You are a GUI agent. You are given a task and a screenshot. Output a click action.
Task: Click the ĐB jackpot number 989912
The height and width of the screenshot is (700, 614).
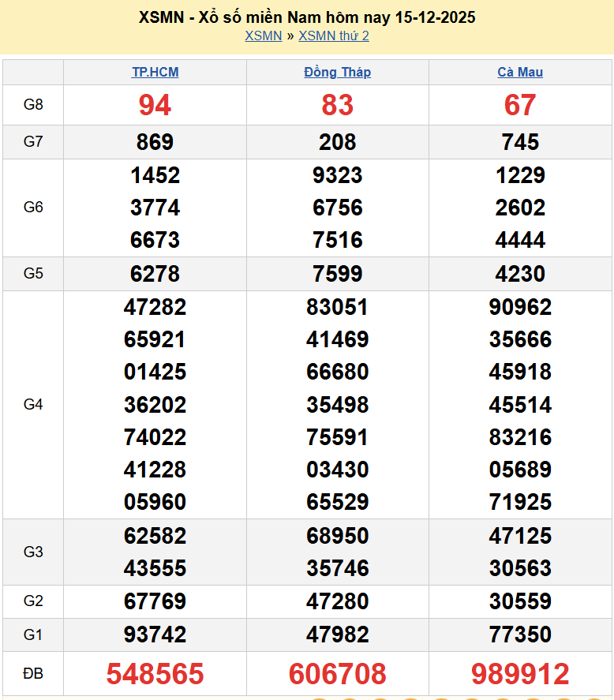click(x=520, y=674)
